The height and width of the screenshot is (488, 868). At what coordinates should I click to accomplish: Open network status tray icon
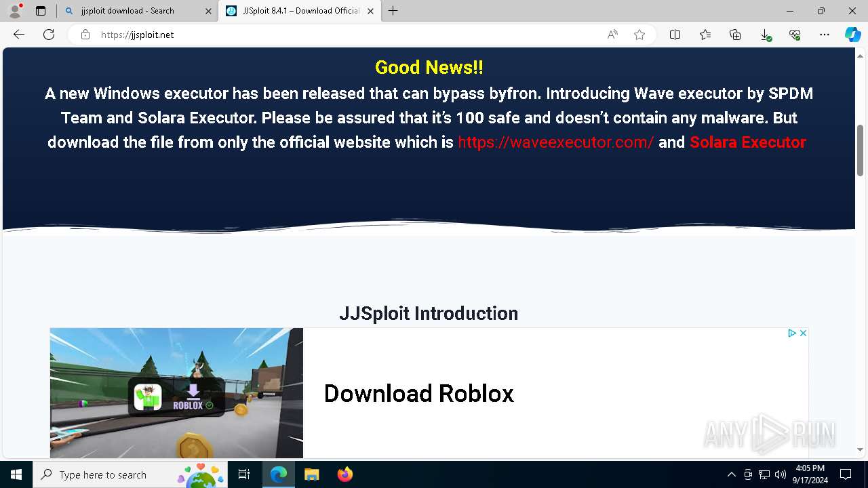[764, 474]
